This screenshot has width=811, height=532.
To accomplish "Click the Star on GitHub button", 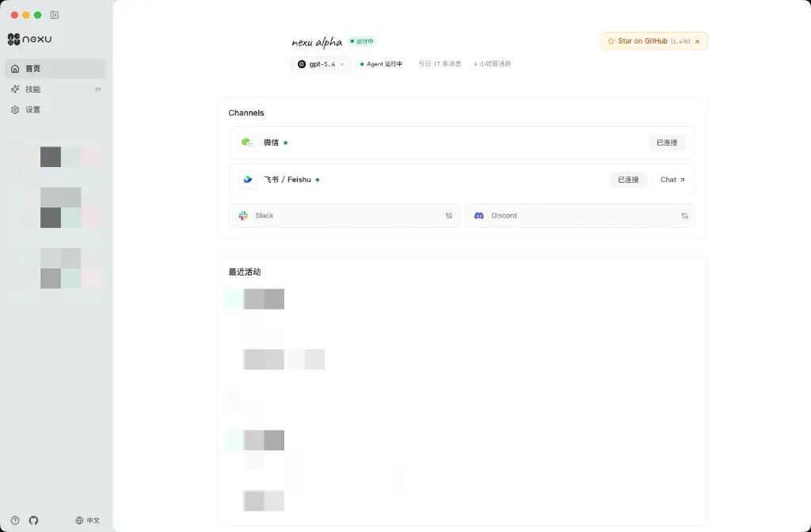I will [653, 40].
